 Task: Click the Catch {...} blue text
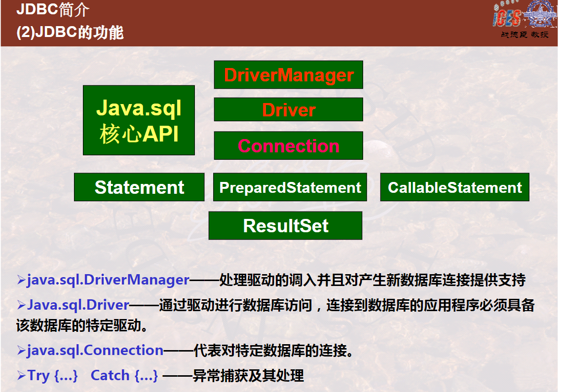124,376
